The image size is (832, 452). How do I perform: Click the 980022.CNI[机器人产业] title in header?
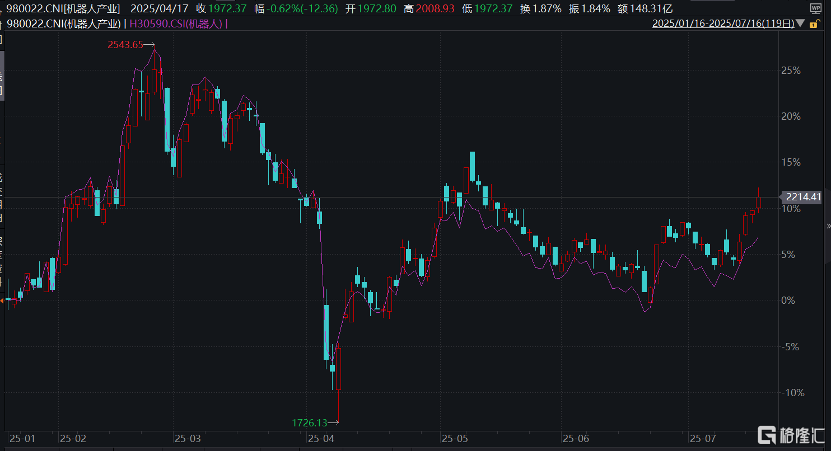point(64,8)
